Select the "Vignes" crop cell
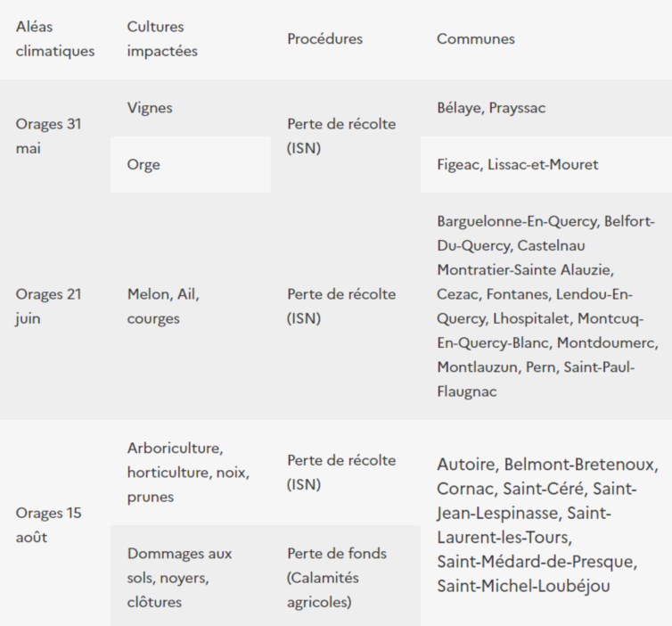 pyautogui.click(x=150, y=108)
